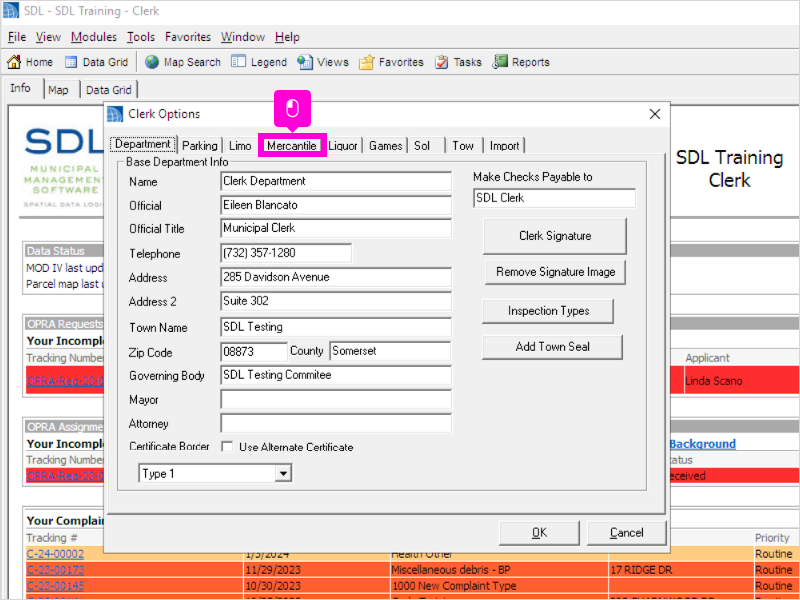This screenshot has width=800, height=600.
Task: Click the Governing Body field
Action: click(x=336, y=375)
